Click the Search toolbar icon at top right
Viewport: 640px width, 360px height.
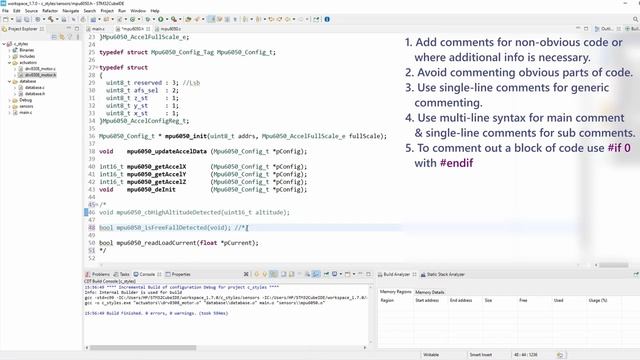[x=636, y=19]
